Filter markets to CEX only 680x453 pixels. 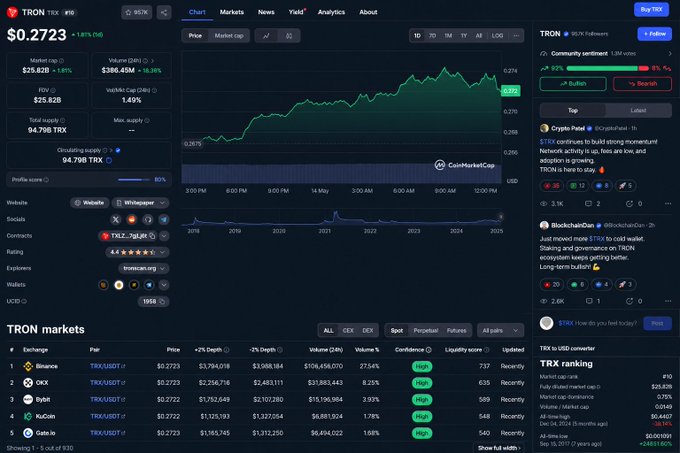[x=348, y=330]
